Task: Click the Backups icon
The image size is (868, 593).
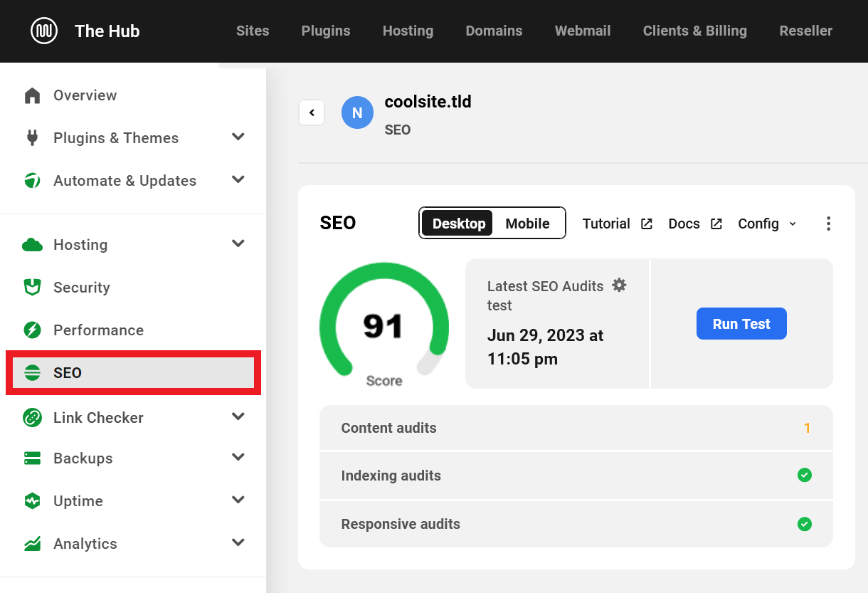Action: pos(32,458)
